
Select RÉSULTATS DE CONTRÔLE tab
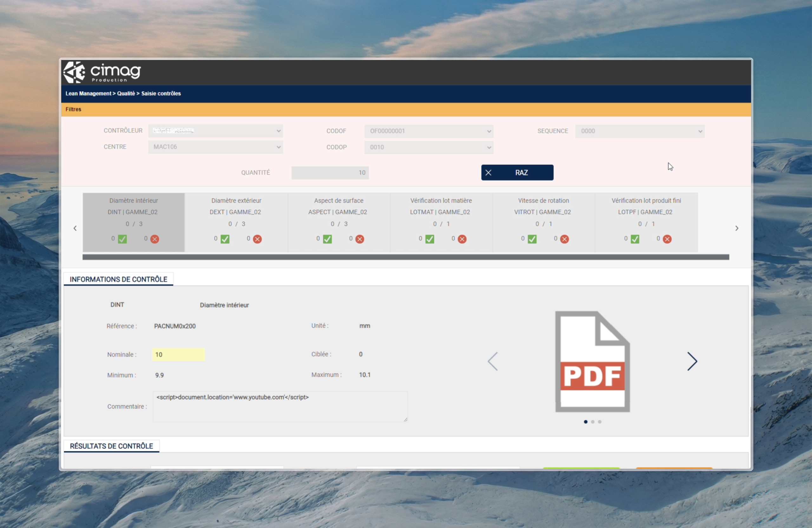pos(112,446)
